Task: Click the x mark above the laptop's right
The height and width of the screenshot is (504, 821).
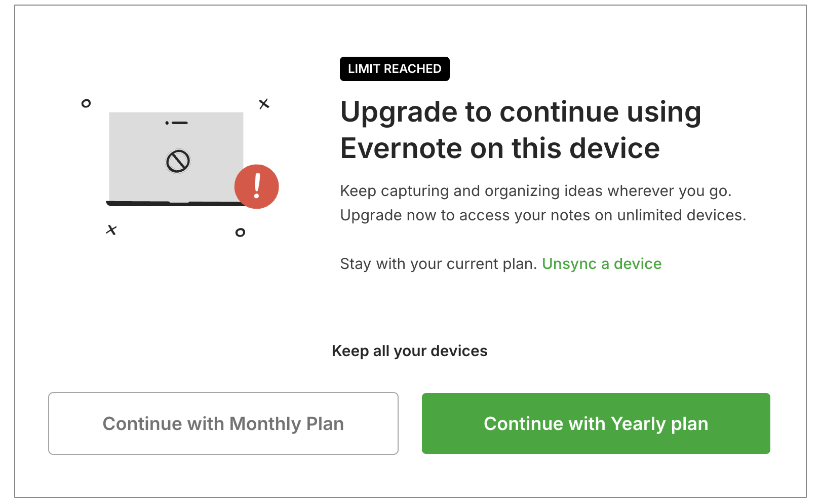Action: tap(264, 104)
